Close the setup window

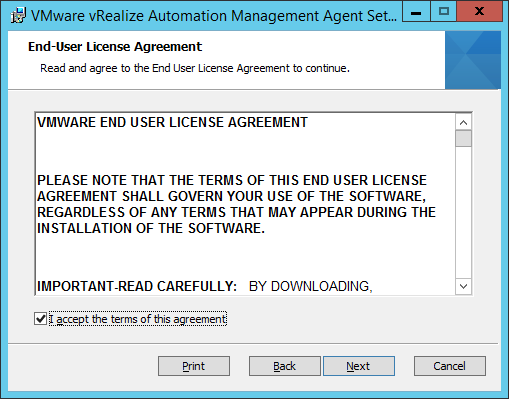pos(479,12)
